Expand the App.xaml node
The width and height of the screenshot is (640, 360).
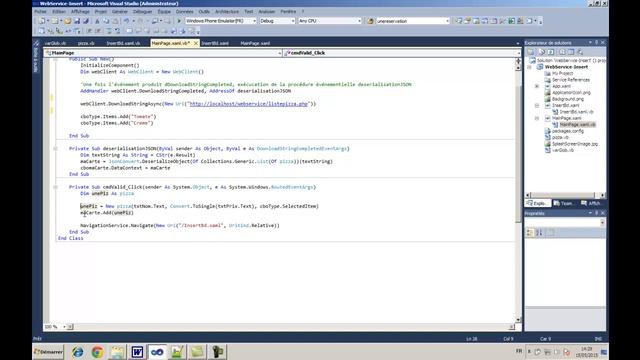[x=537, y=87]
